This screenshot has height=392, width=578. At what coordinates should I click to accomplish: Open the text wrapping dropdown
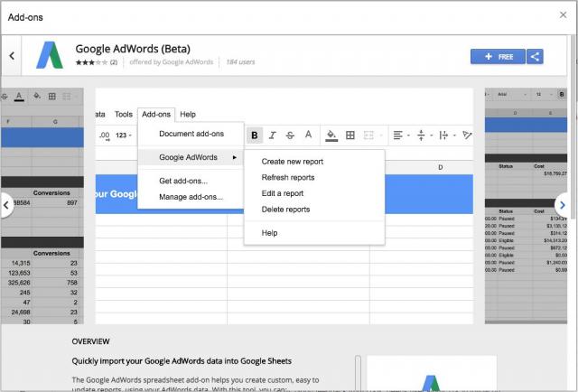[447, 135]
